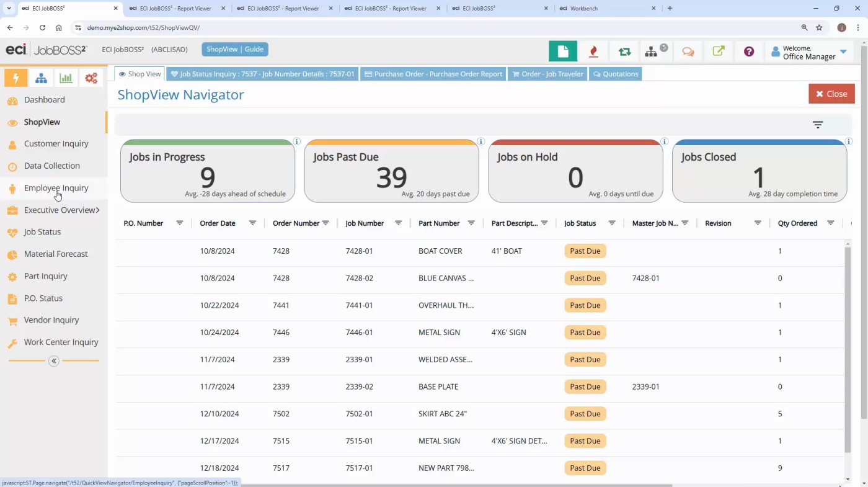Select the Jobs on Hold card
Image resolution: width=868 pixels, height=487 pixels.
(575, 171)
